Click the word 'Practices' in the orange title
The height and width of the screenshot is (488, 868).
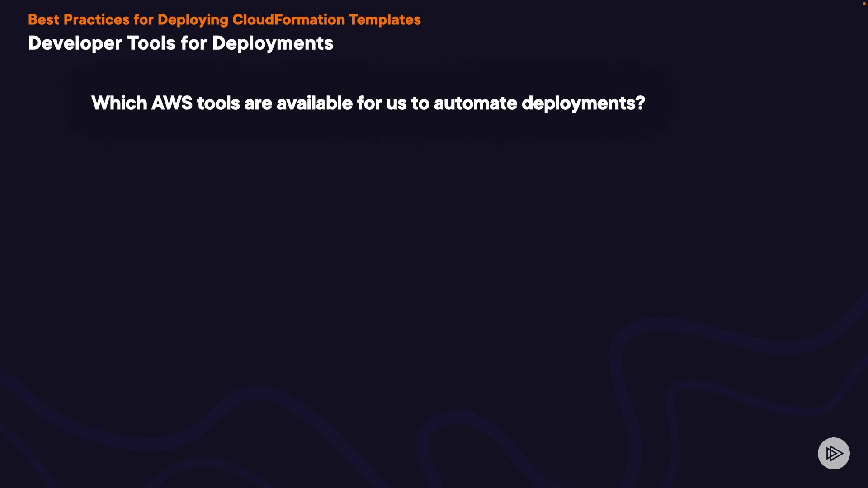tap(96, 20)
